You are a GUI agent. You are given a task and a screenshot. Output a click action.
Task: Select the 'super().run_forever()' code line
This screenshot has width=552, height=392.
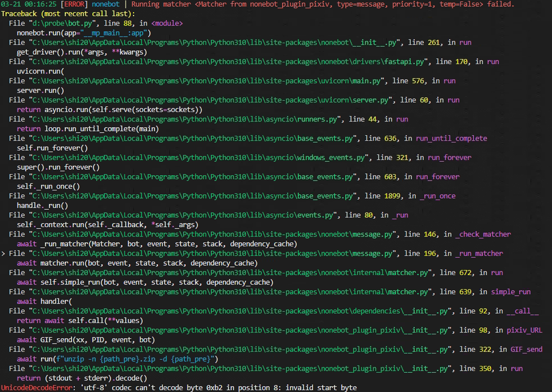pos(58,167)
